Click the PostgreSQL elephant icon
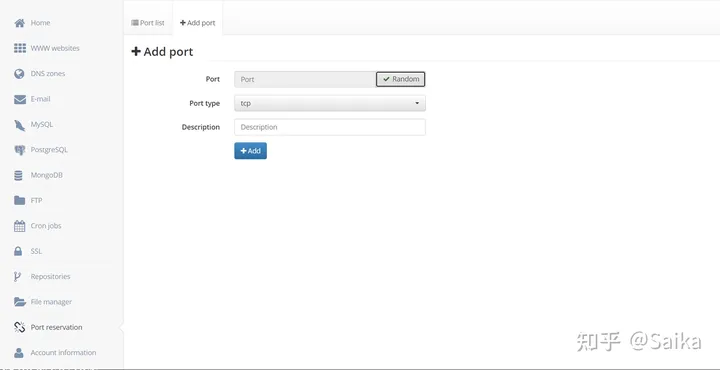The height and width of the screenshot is (370, 720). 19,150
